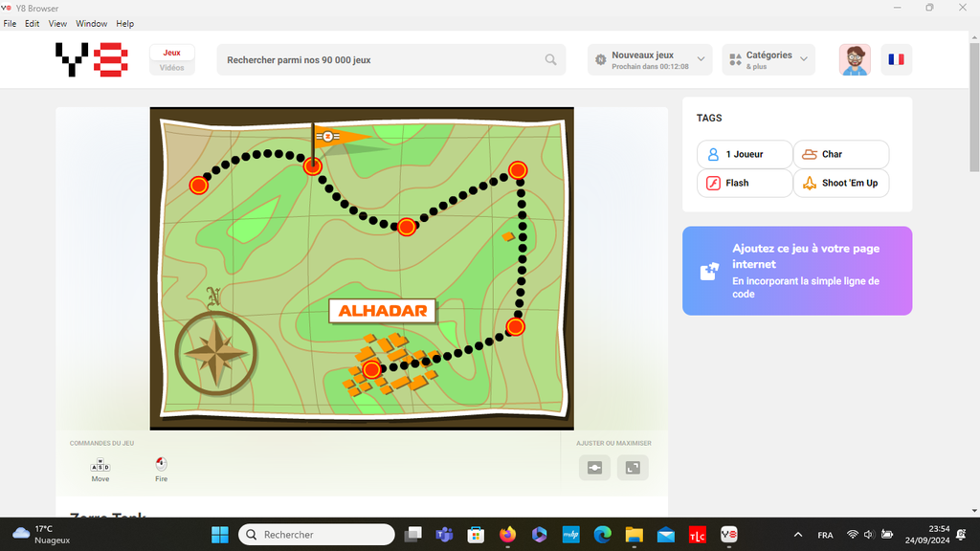Click the battery tray icon
The width and height of the screenshot is (980, 551).
[x=887, y=535]
